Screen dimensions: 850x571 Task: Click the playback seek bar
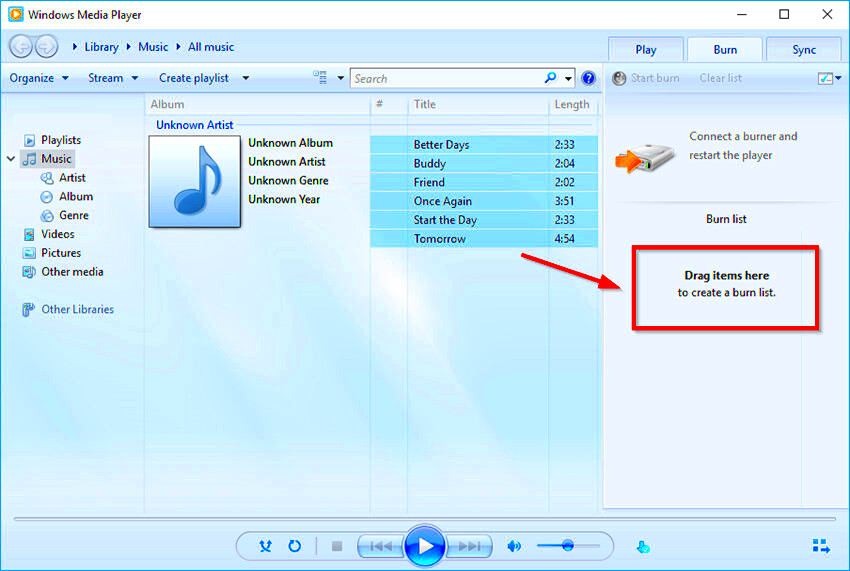424,519
